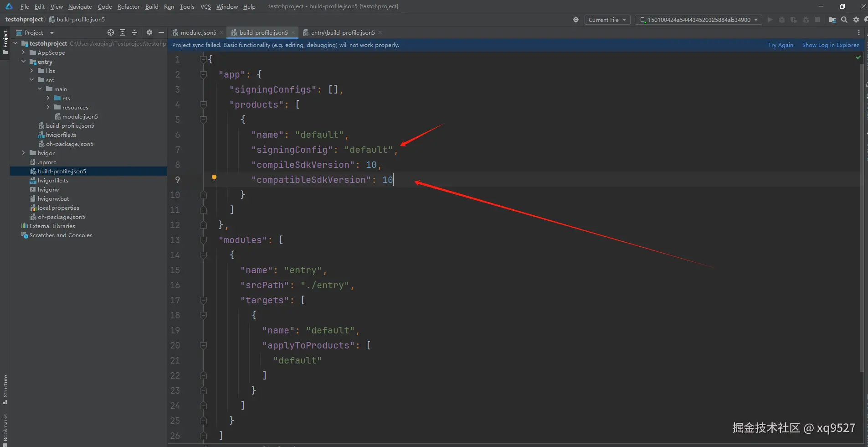Image resolution: width=868 pixels, height=447 pixels.
Task: Open the Current File run configuration dropdown
Action: pos(607,20)
